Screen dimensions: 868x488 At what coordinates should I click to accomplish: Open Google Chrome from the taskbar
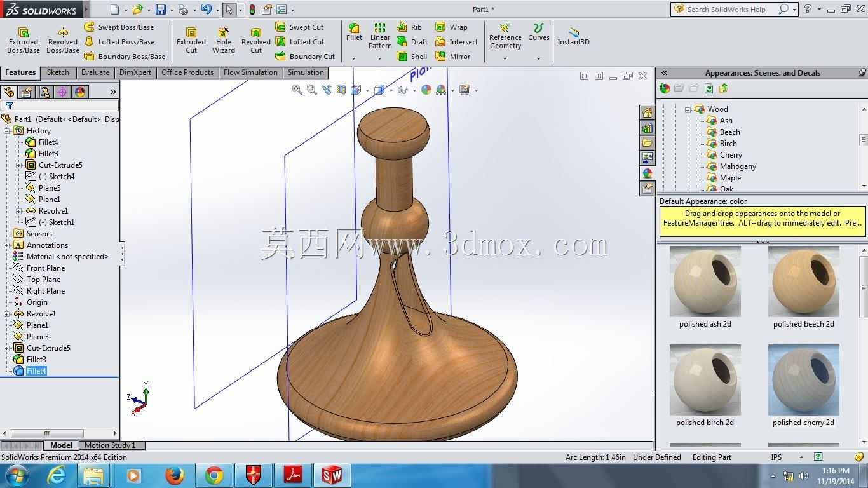pos(214,475)
